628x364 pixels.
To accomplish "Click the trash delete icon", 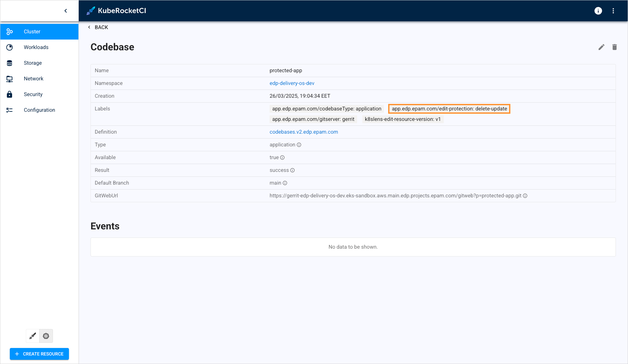I will [x=614, y=47].
